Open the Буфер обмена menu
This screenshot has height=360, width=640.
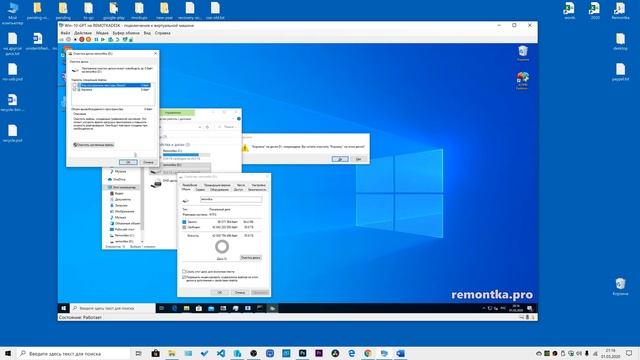tap(126, 33)
